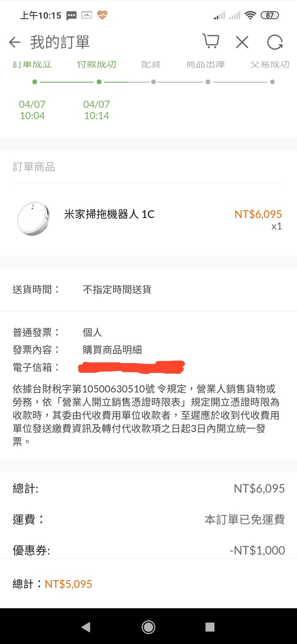Viewport: 297px width, 644px height.
Task: Tap the Wi-Fi status icon
Action: pyautogui.click(x=250, y=15)
